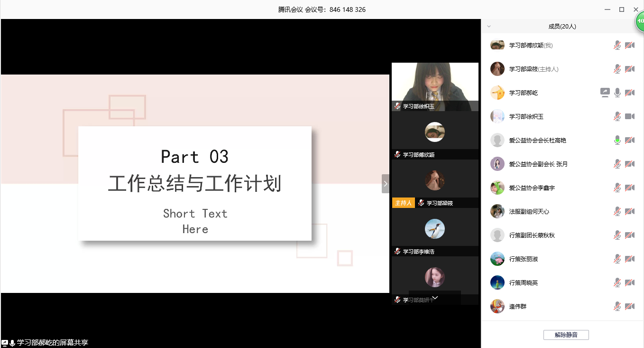Click 学习部梁筱's avatar in the members list
644x348 pixels.
tap(497, 69)
